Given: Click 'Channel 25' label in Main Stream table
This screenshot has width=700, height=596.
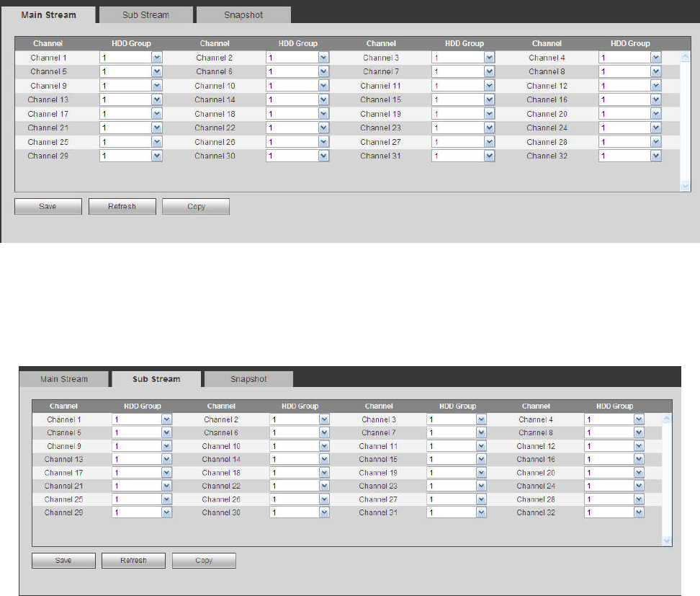Looking at the screenshot, I should (48, 142).
